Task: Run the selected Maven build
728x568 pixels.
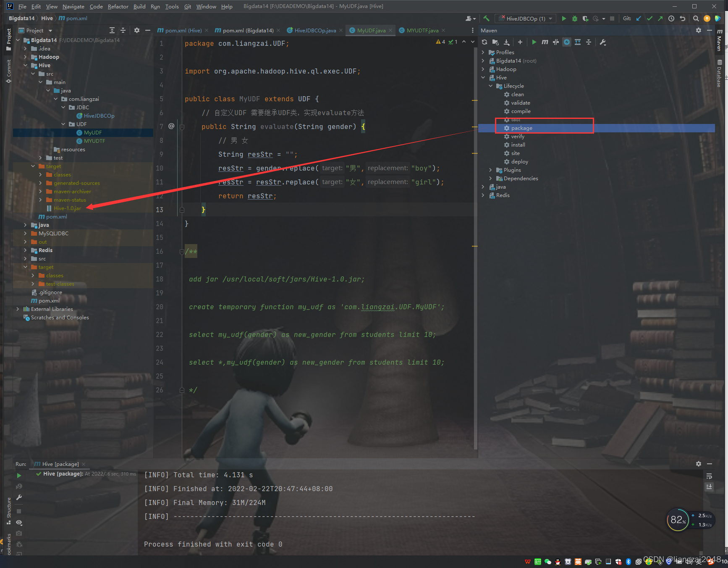Action: [x=534, y=42]
